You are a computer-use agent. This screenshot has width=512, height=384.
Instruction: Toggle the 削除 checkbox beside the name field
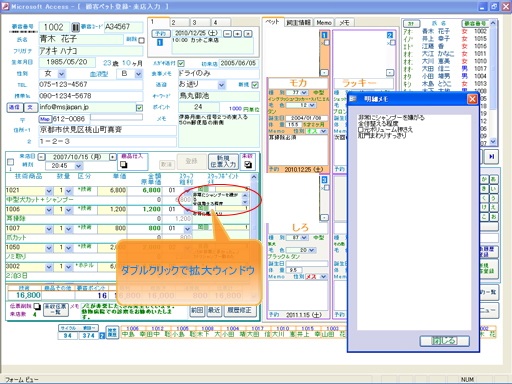(x=141, y=40)
